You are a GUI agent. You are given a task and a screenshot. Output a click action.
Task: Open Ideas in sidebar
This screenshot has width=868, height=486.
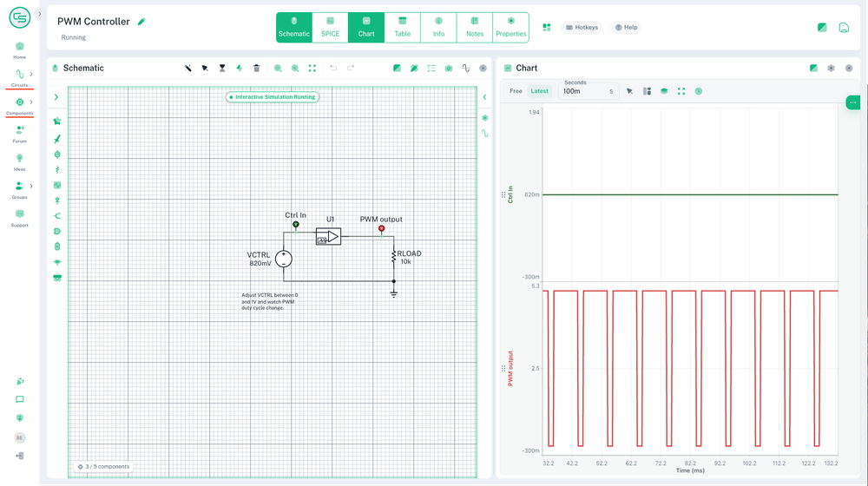pos(19,162)
